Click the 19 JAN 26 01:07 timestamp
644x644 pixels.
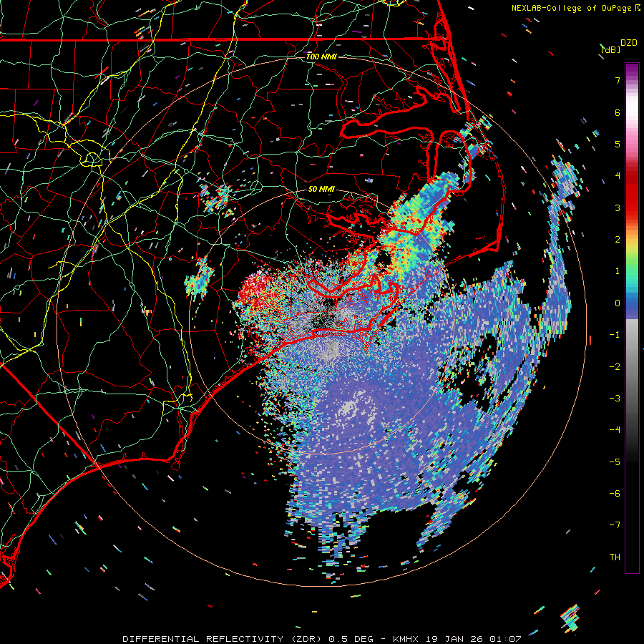(x=473, y=639)
